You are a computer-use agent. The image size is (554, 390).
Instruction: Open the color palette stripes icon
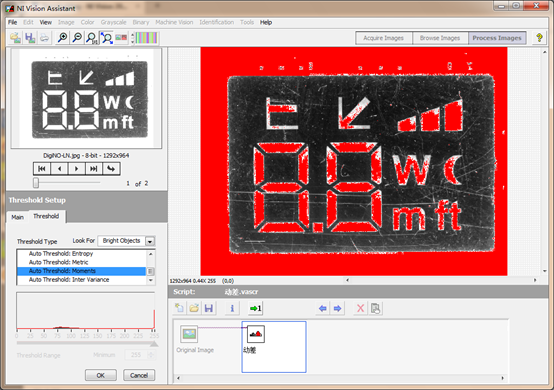click(146, 38)
